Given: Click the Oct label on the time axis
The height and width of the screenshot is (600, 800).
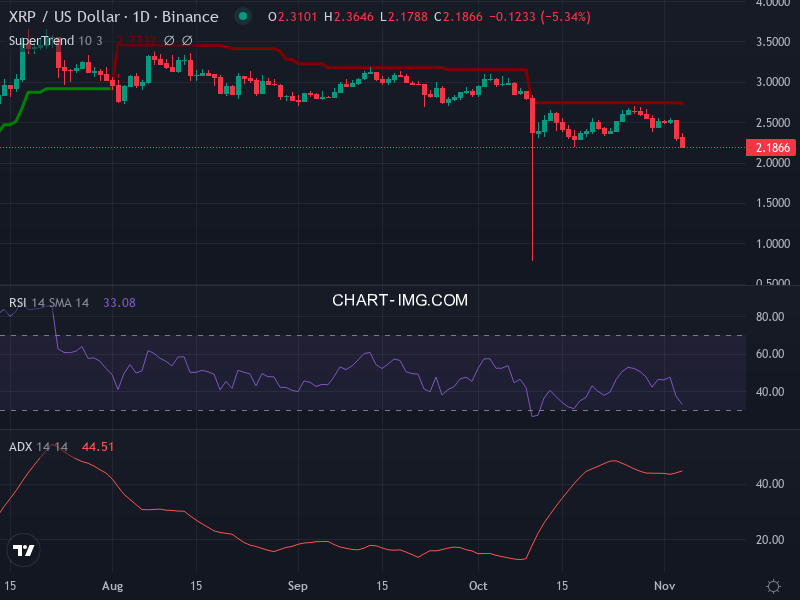Looking at the screenshot, I should pos(478,586).
